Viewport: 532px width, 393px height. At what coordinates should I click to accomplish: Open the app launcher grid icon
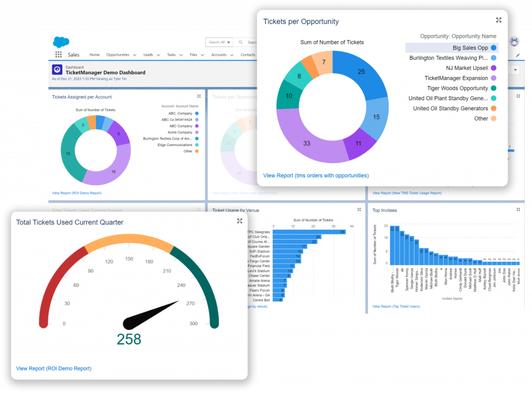[58, 55]
